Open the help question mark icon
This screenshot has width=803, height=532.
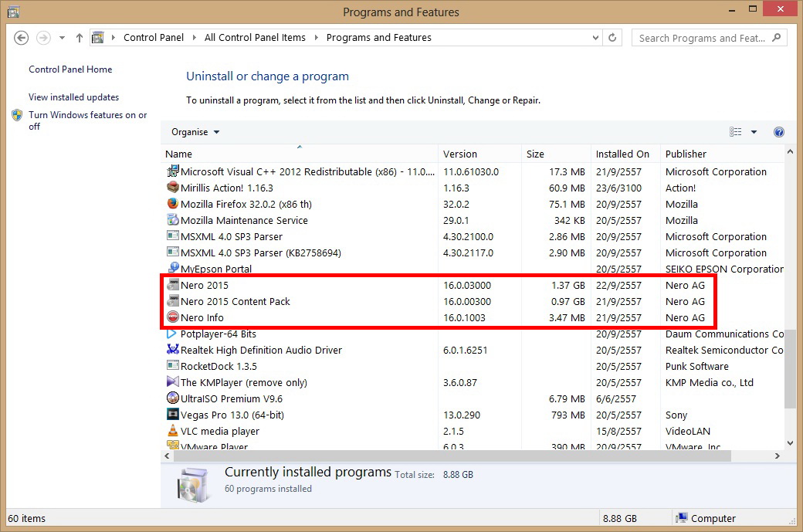[778, 132]
